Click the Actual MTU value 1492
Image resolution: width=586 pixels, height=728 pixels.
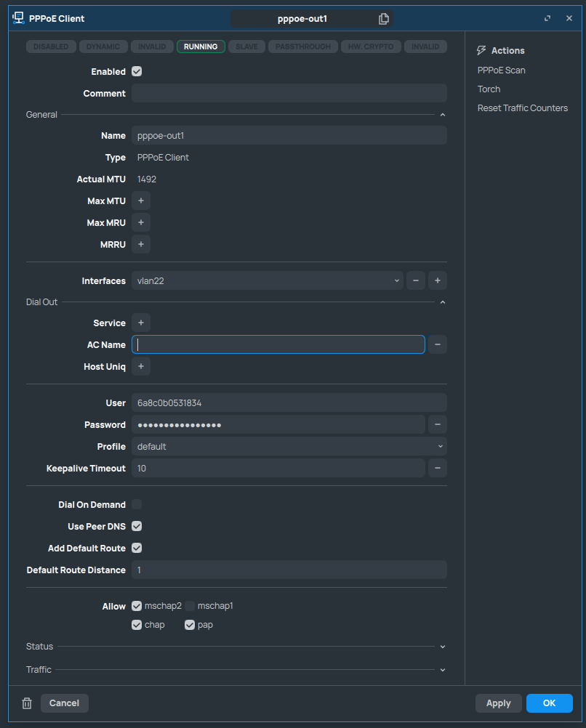pyautogui.click(x=147, y=179)
